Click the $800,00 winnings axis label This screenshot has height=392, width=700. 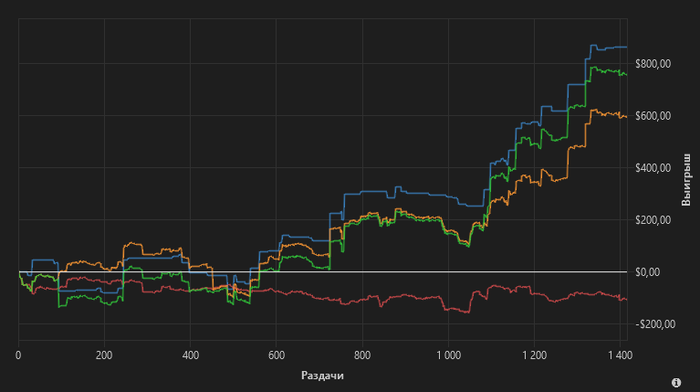click(x=653, y=64)
